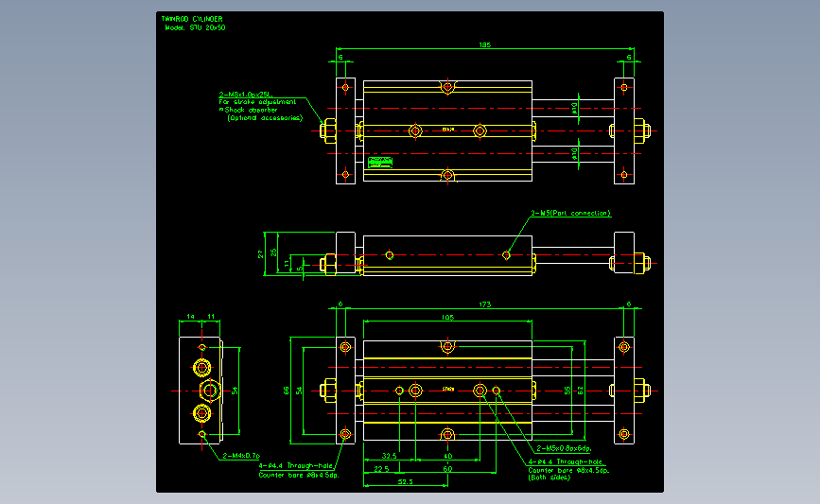Viewport: 820px width, 504px height.
Task: Select the '2-M8x1.0px25L' callout text
Action: (x=246, y=95)
